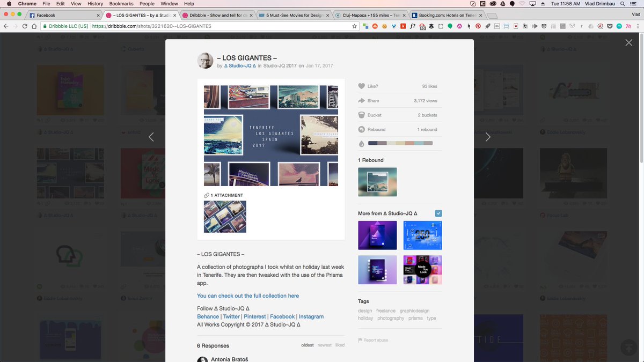The width and height of the screenshot is (644, 362).
Task: Click the color palette droplet icon
Action: 362,143
